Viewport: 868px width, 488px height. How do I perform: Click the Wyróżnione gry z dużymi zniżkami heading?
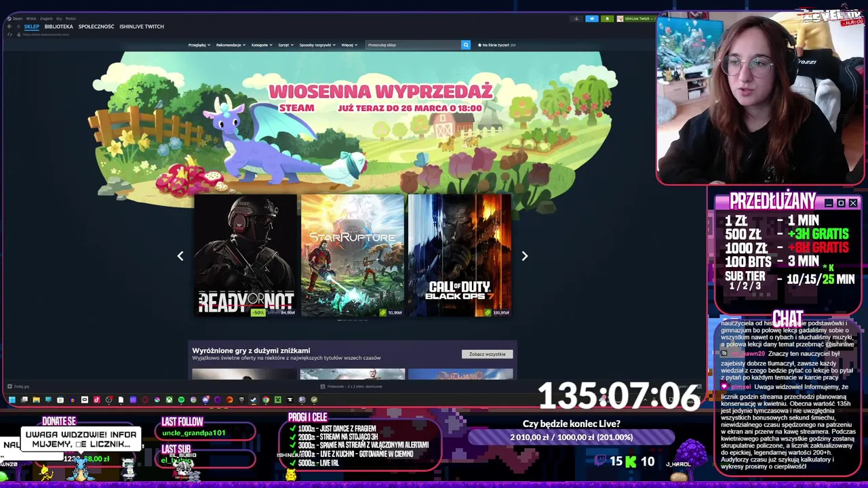click(x=251, y=350)
